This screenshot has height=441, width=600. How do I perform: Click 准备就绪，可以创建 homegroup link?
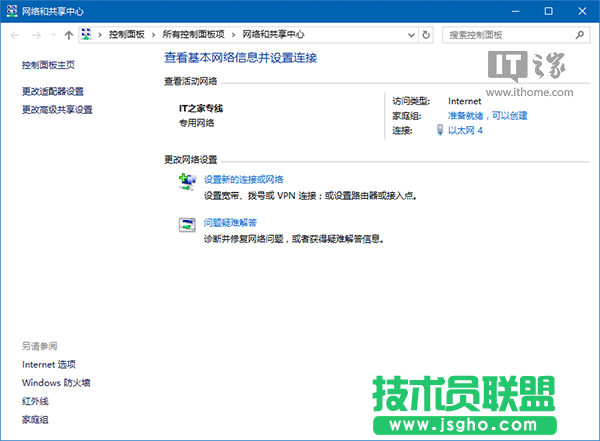click(488, 116)
